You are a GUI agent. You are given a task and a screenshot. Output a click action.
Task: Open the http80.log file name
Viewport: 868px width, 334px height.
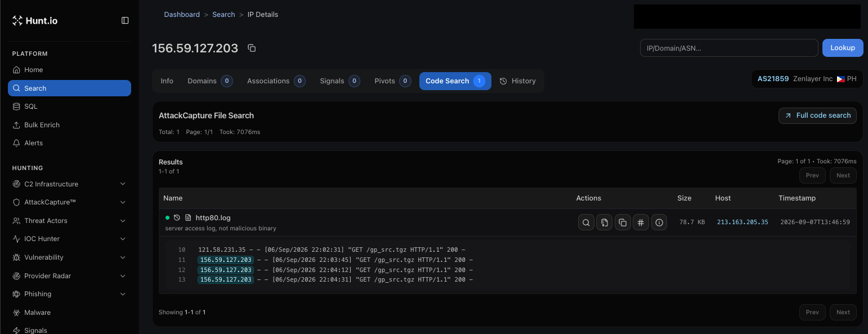click(x=213, y=218)
